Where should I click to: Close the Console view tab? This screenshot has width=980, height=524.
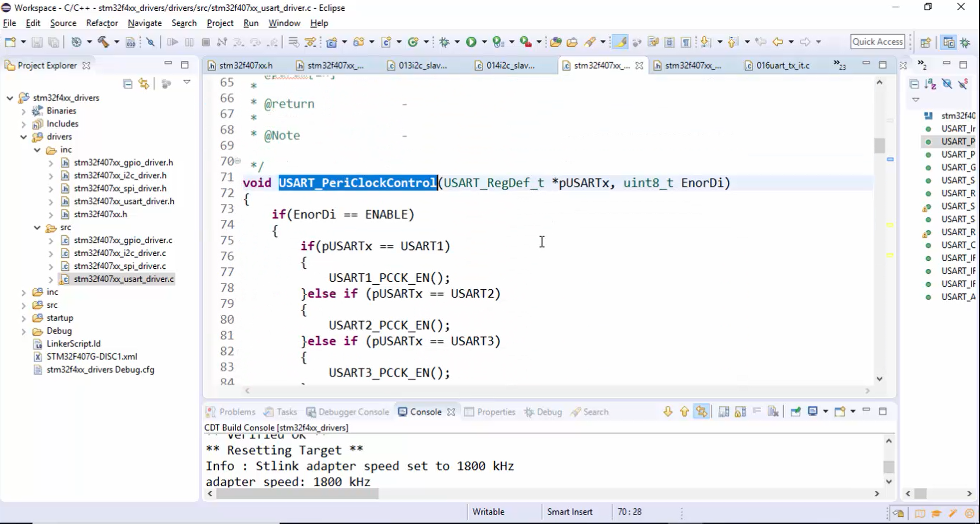click(451, 412)
